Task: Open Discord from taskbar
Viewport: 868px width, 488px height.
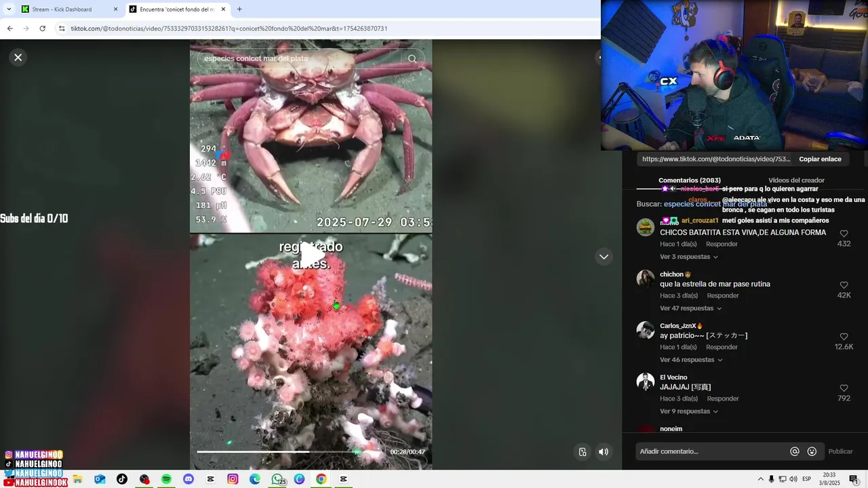Action: (x=189, y=479)
